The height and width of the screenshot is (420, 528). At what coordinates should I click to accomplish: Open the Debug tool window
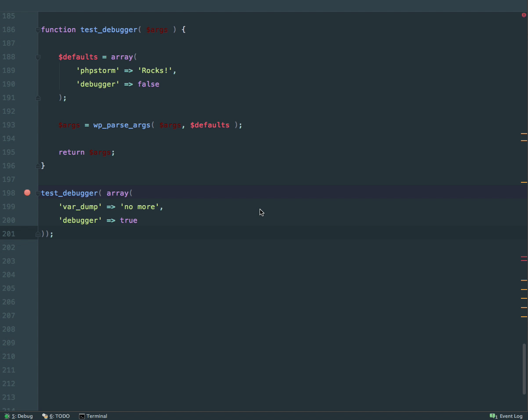pyautogui.click(x=18, y=416)
